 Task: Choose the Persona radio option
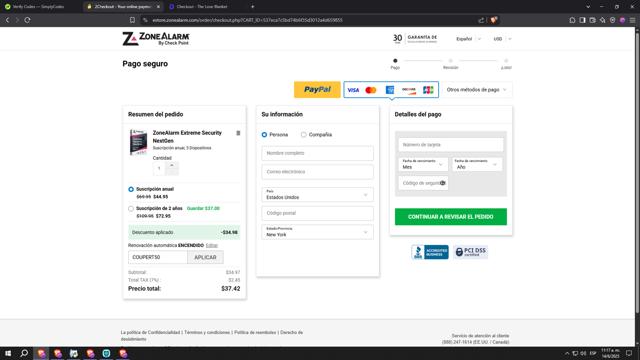264,135
